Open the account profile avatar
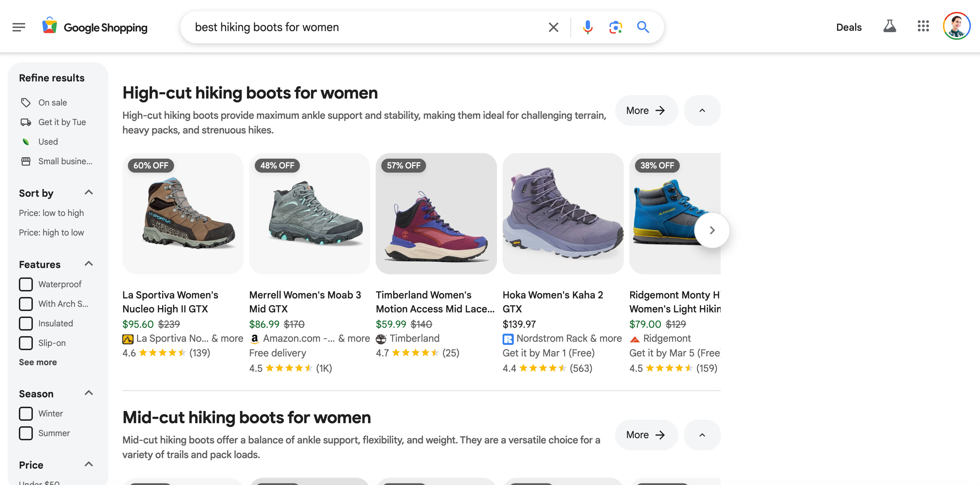 click(x=957, y=26)
